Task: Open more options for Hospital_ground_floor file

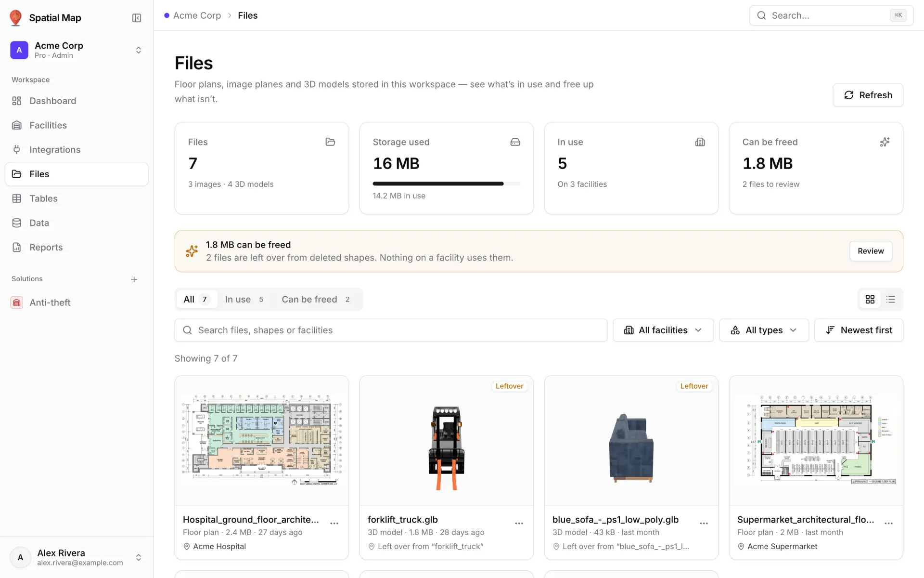Action: click(334, 523)
